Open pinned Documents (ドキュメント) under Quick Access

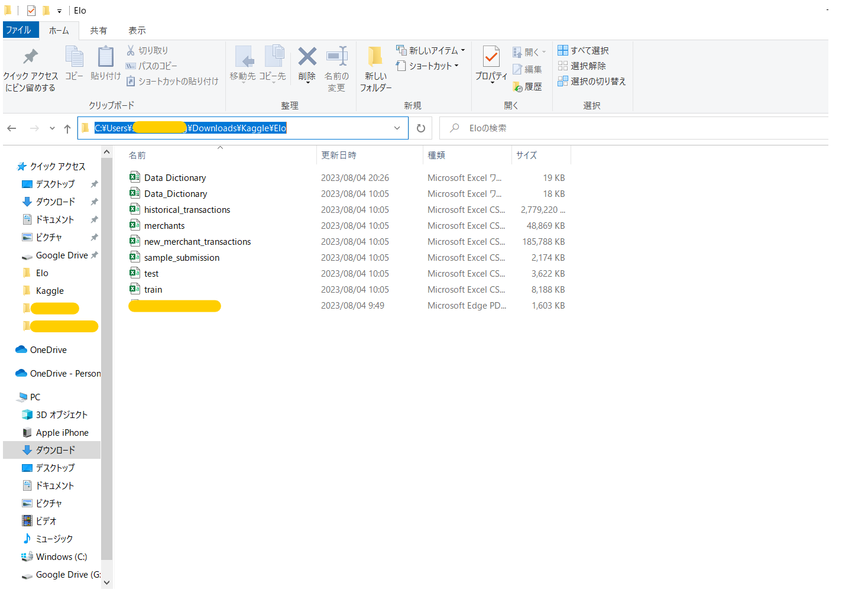54,220
